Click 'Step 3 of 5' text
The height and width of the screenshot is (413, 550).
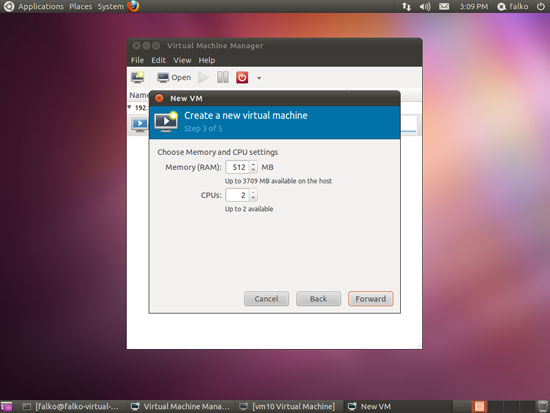[x=203, y=128]
